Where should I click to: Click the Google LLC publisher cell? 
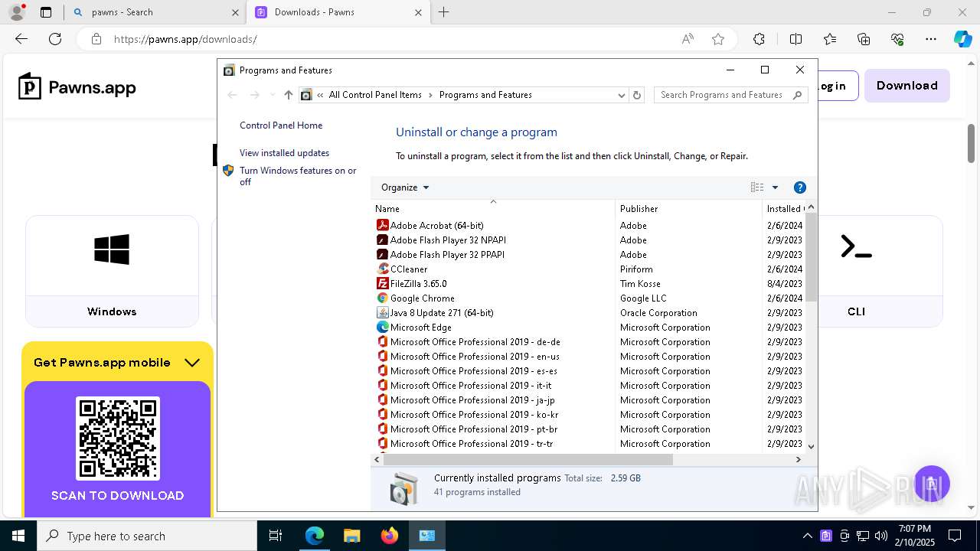tap(643, 298)
